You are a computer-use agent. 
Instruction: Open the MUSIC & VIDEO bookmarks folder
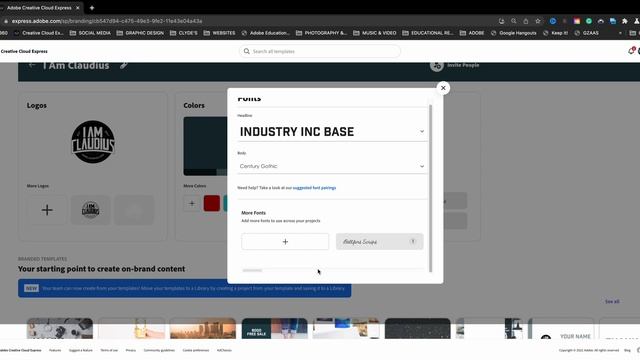point(375,33)
